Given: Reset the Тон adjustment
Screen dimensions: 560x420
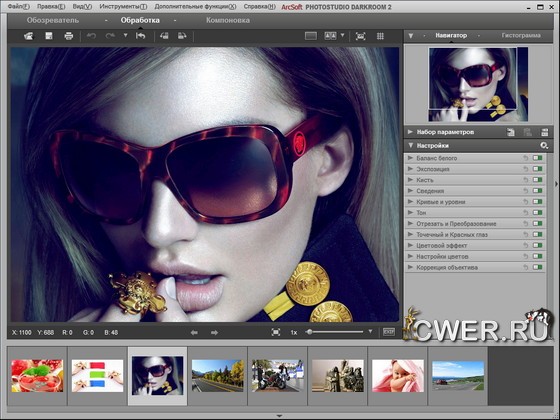Looking at the screenshot, I should (x=526, y=212).
